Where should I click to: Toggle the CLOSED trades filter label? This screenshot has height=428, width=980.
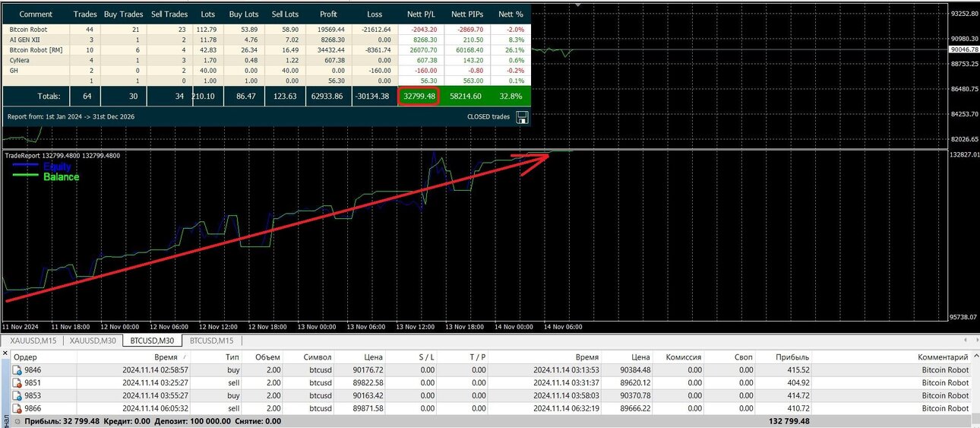pos(488,117)
